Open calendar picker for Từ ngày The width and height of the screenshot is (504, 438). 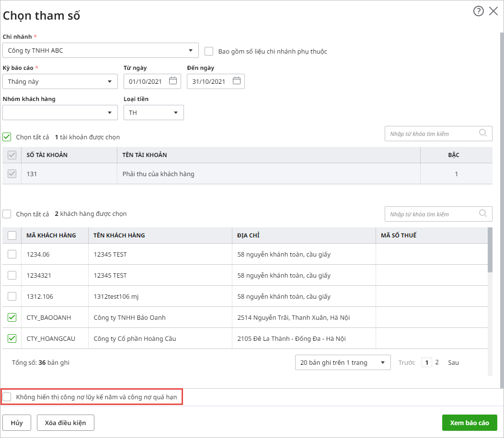(x=173, y=81)
